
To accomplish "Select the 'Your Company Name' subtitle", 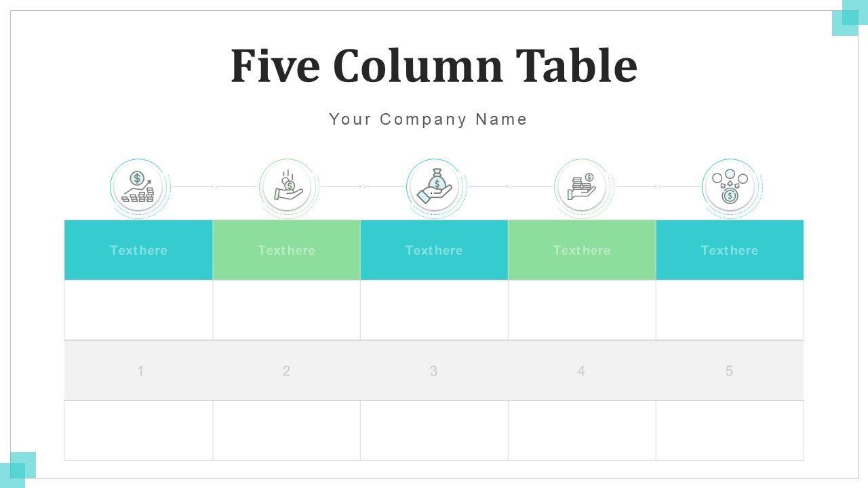I will pos(428,119).
